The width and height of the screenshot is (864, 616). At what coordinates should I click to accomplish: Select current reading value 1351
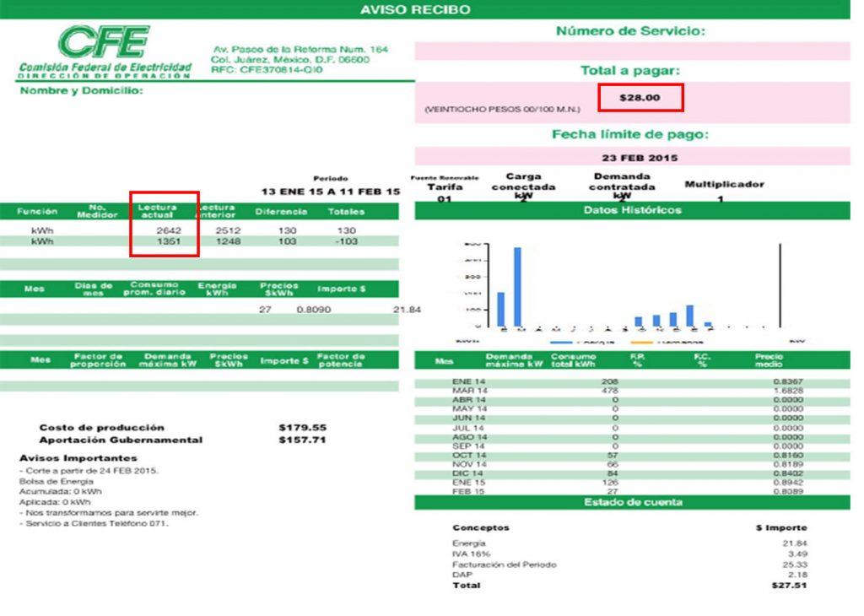[x=169, y=241]
